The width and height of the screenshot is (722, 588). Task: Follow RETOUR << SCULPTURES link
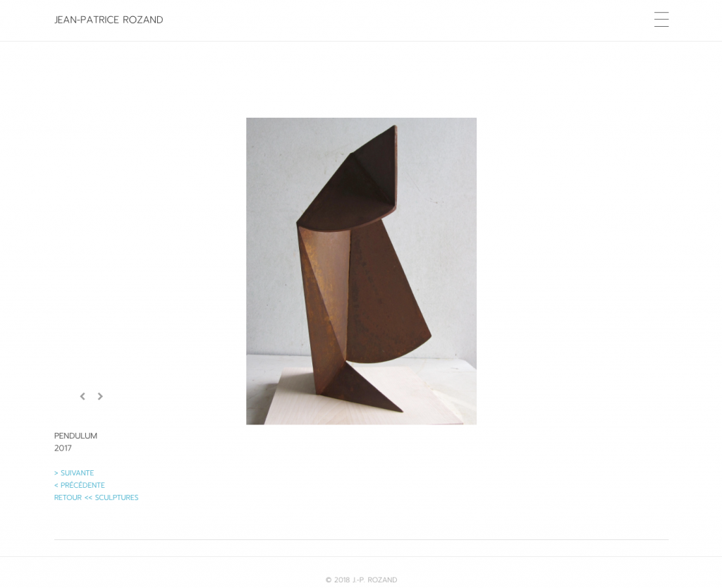point(96,497)
